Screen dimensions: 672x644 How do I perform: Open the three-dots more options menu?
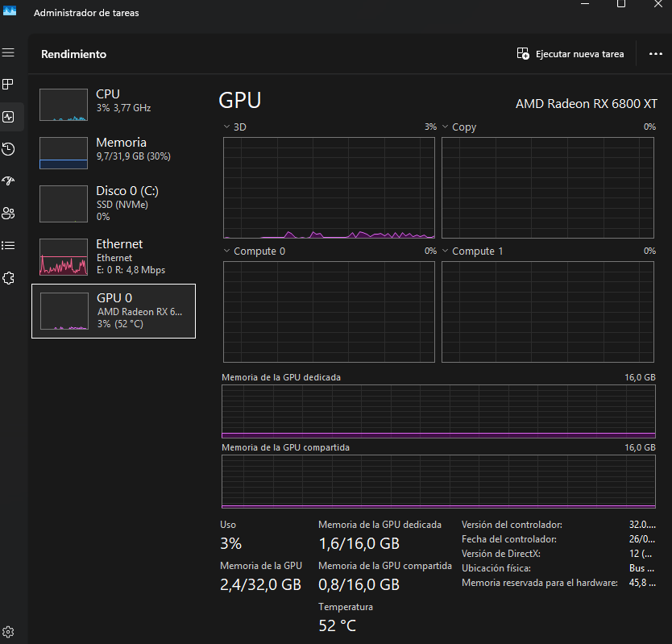point(655,54)
